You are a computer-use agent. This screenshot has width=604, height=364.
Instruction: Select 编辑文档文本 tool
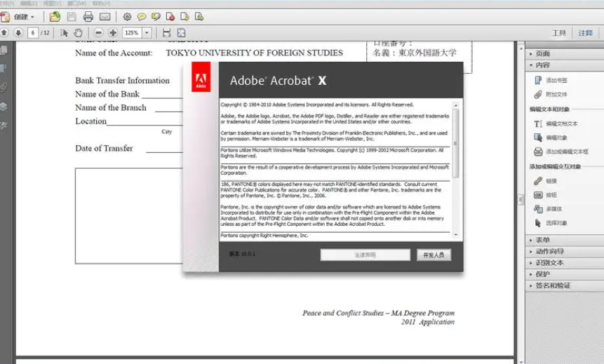click(x=556, y=123)
